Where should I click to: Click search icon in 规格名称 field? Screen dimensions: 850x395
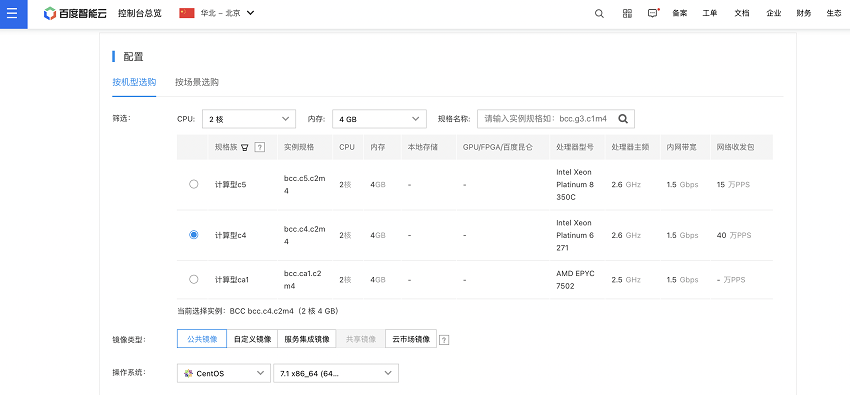click(x=623, y=119)
